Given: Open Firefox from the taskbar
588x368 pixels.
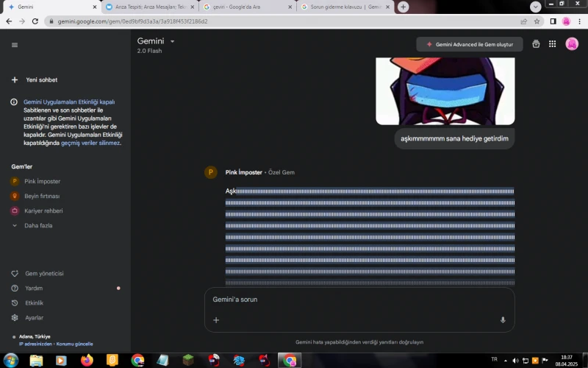Looking at the screenshot, I should pos(87,361).
